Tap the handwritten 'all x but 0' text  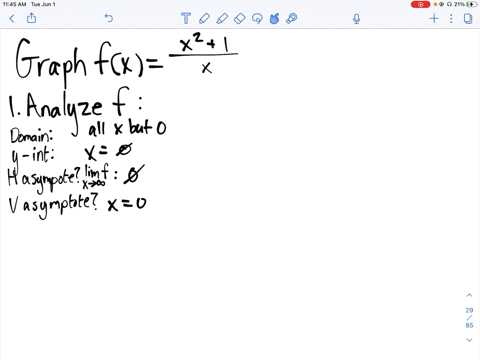[127, 128]
